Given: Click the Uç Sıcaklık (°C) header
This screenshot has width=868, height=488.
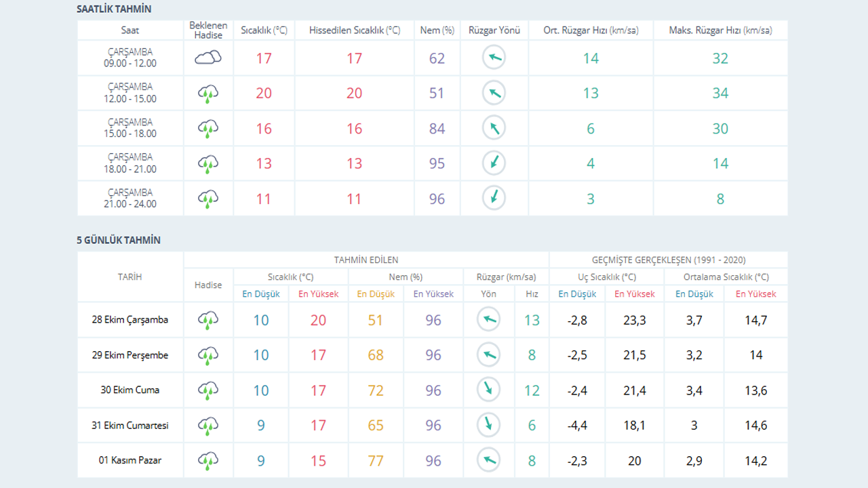Looking at the screenshot, I should (x=607, y=277).
